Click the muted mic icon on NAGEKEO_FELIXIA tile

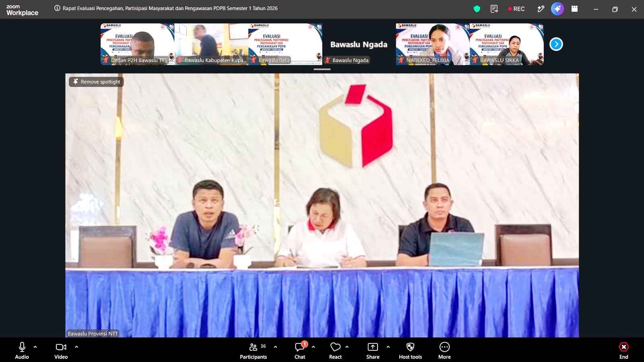tap(401, 60)
